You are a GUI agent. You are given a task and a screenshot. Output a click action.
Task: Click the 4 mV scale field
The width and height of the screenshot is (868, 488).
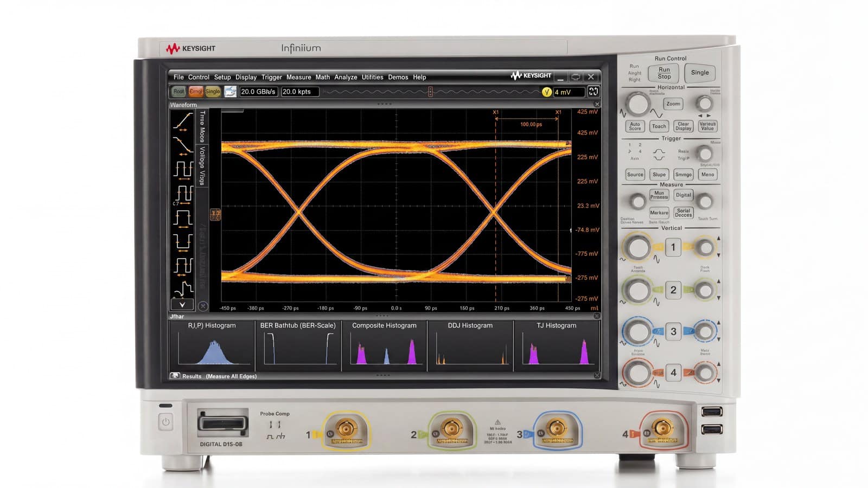[x=569, y=92]
